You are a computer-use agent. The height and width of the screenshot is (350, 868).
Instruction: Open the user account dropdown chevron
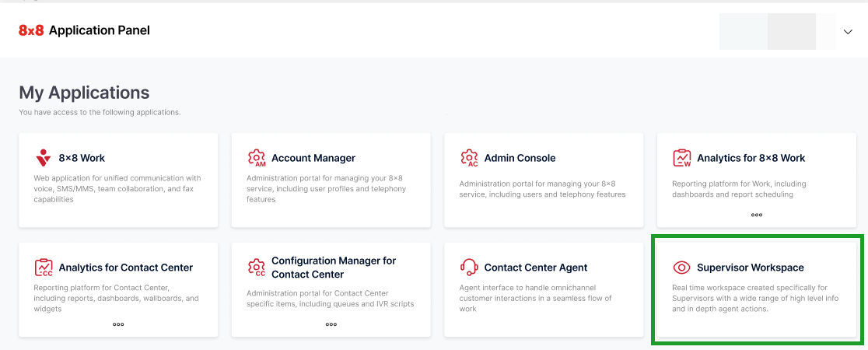tap(848, 32)
